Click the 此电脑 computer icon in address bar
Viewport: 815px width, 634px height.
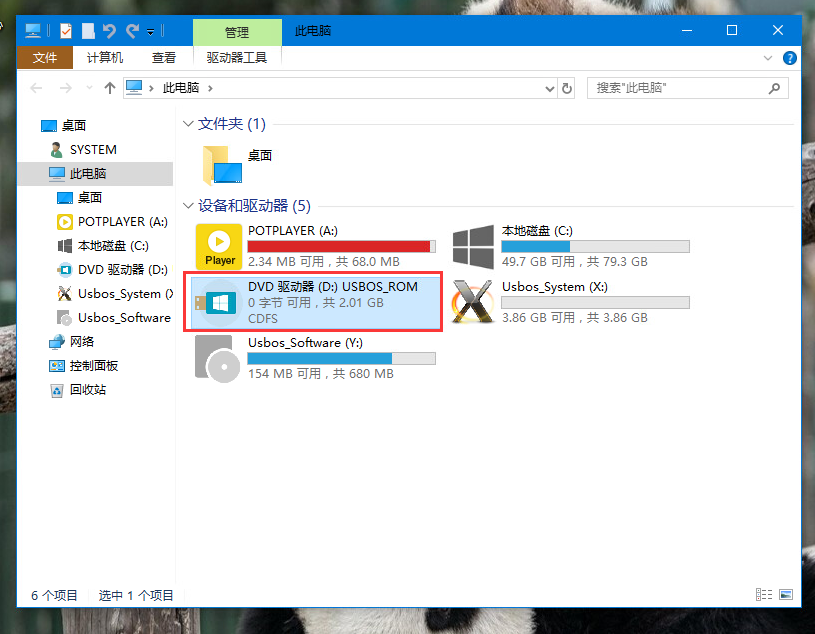click(x=134, y=87)
